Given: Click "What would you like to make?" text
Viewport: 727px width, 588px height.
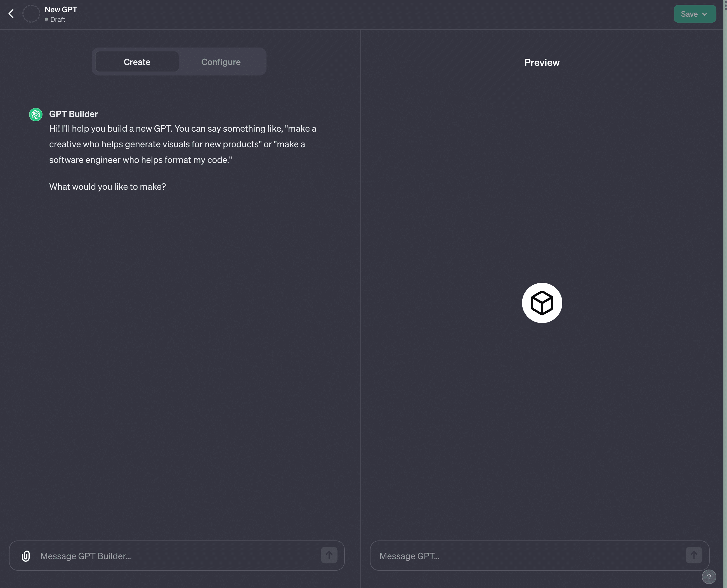Looking at the screenshot, I should pos(107,187).
